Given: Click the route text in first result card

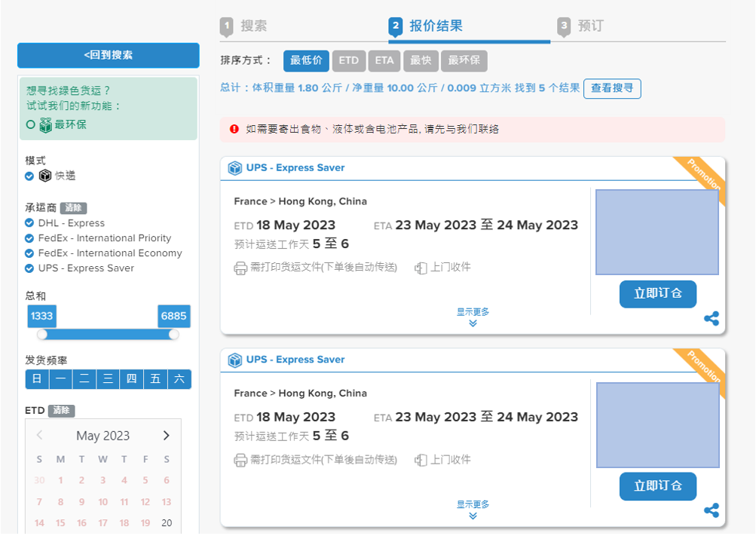Looking at the screenshot, I should click(x=301, y=201).
